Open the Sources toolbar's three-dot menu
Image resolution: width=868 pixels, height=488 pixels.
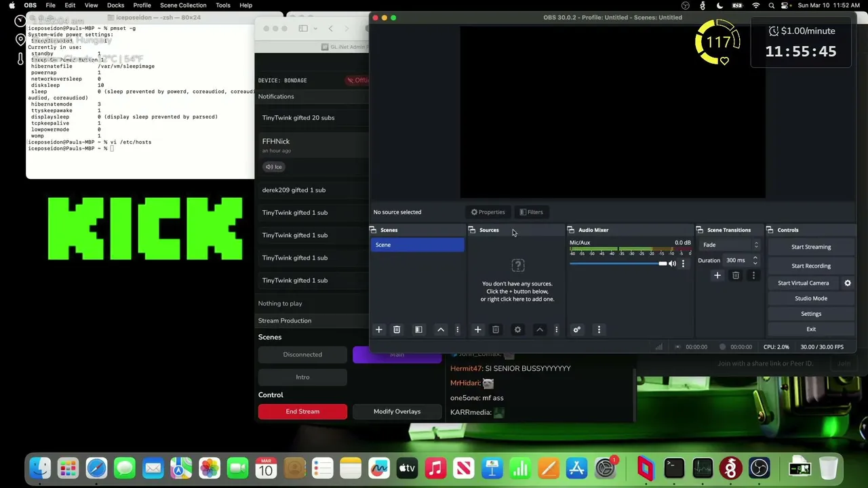[x=556, y=329]
